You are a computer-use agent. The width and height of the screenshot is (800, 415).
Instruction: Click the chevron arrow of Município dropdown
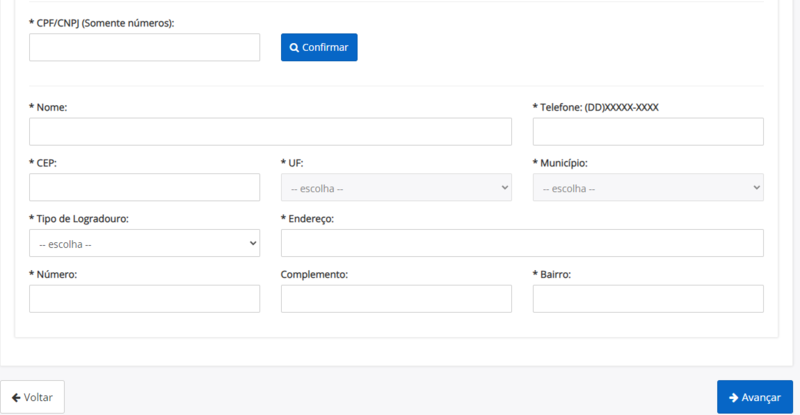click(x=757, y=187)
